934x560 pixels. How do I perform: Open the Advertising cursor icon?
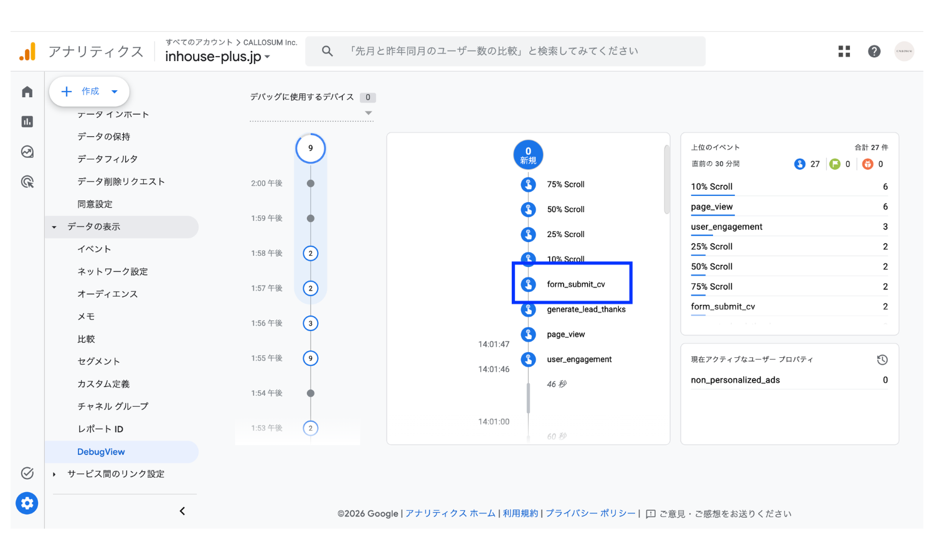click(x=27, y=182)
